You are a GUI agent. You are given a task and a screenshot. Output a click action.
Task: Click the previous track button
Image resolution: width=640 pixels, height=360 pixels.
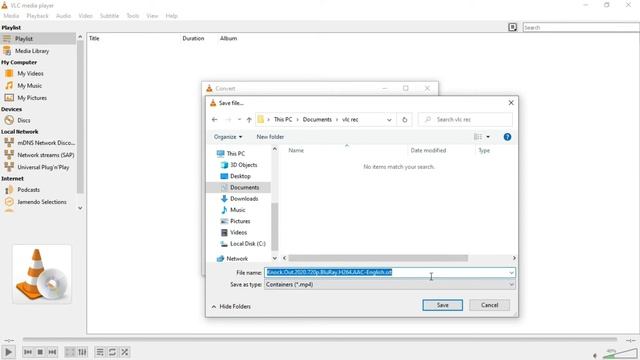[28, 352]
